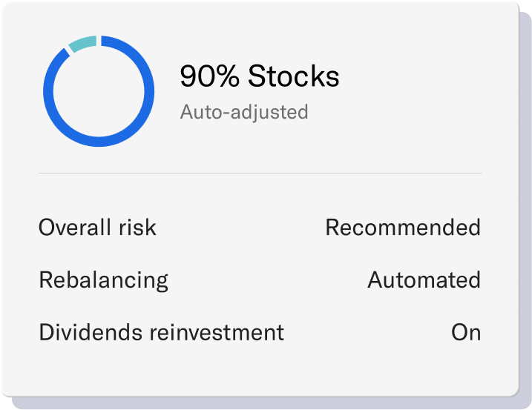This screenshot has width=532, height=410.
Task: Click the teal bonds segment of the donut chart
Action: pyautogui.click(x=84, y=43)
